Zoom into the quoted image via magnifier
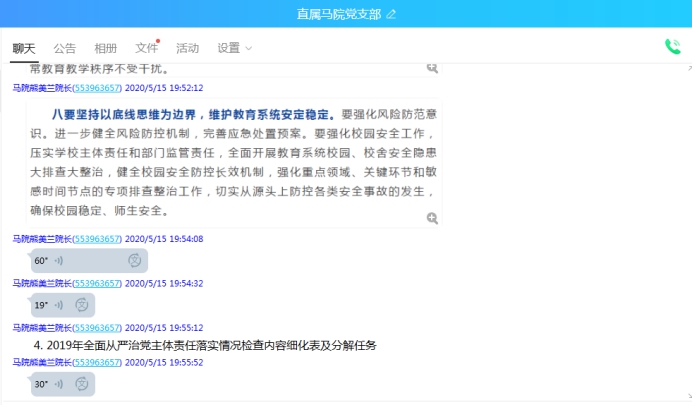Screen dimensions: 692x405 (432, 218)
